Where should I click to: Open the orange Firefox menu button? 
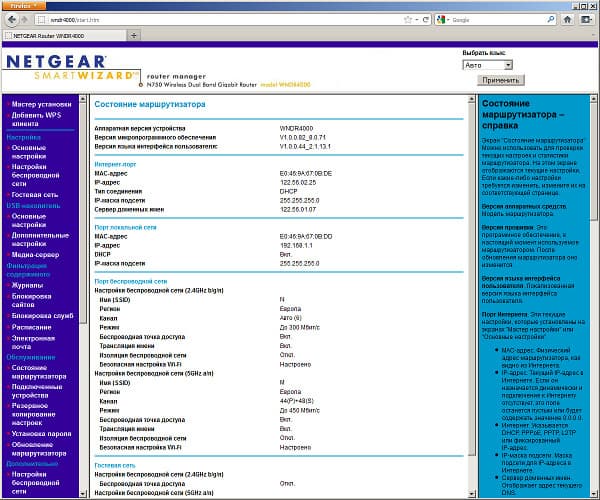pos(24,6)
